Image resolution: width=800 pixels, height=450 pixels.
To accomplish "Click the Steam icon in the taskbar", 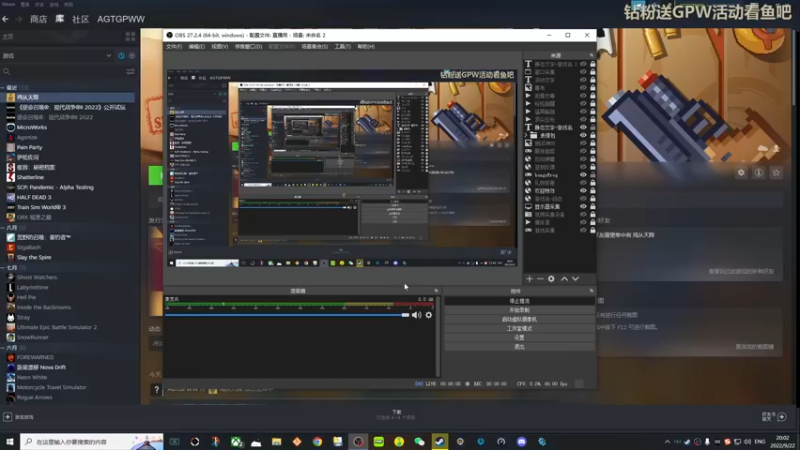I will [x=439, y=442].
